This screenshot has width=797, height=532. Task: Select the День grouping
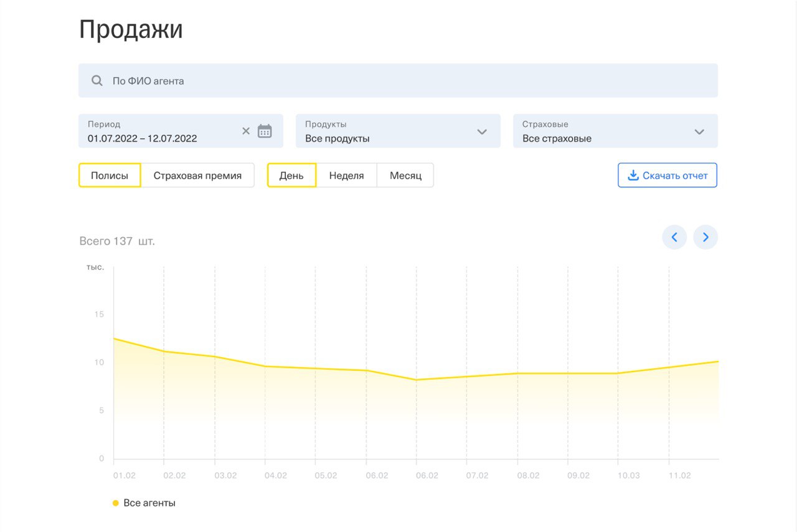coord(291,175)
